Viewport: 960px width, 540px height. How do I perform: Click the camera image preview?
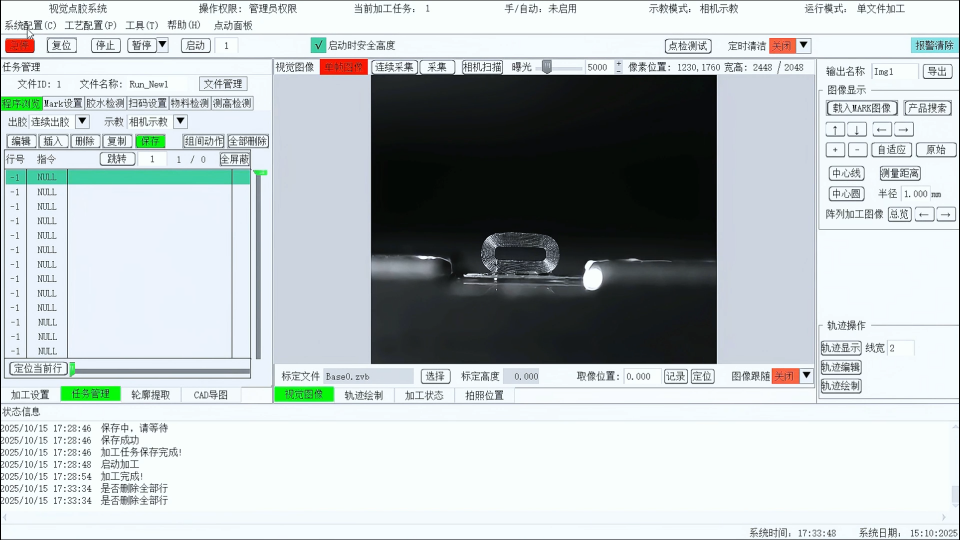(x=544, y=220)
